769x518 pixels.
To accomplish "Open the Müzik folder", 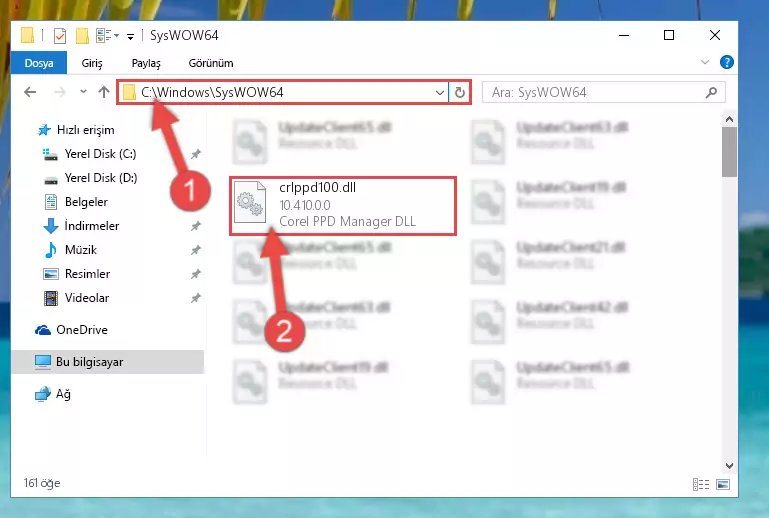I will pos(81,250).
